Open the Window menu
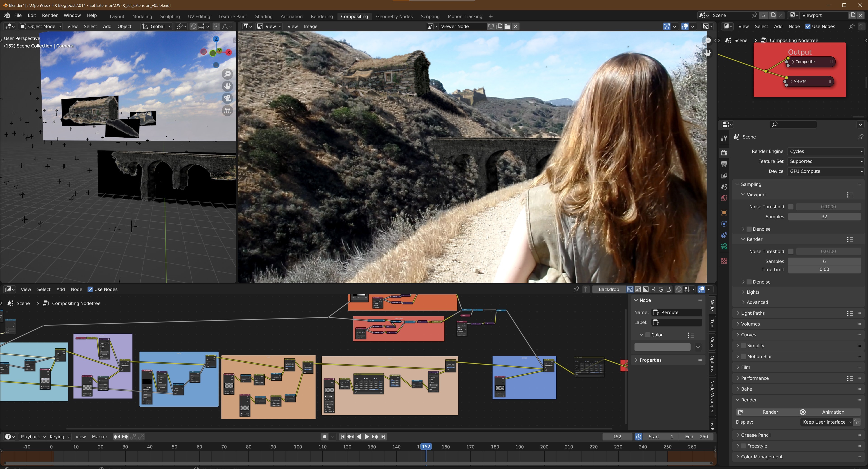The width and height of the screenshot is (868, 469). [x=72, y=15]
